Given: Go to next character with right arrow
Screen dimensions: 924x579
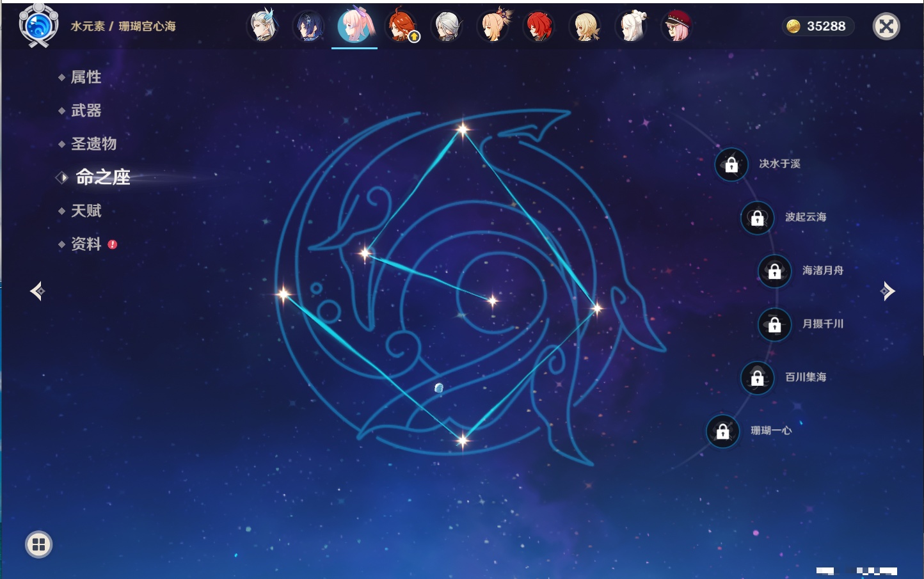Looking at the screenshot, I should tap(888, 291).
